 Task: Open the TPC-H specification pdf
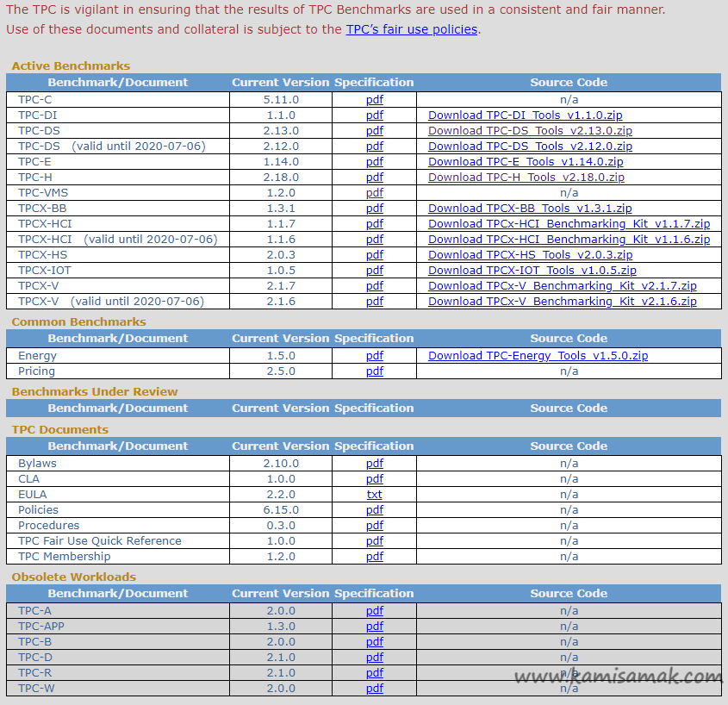point(374,177)
